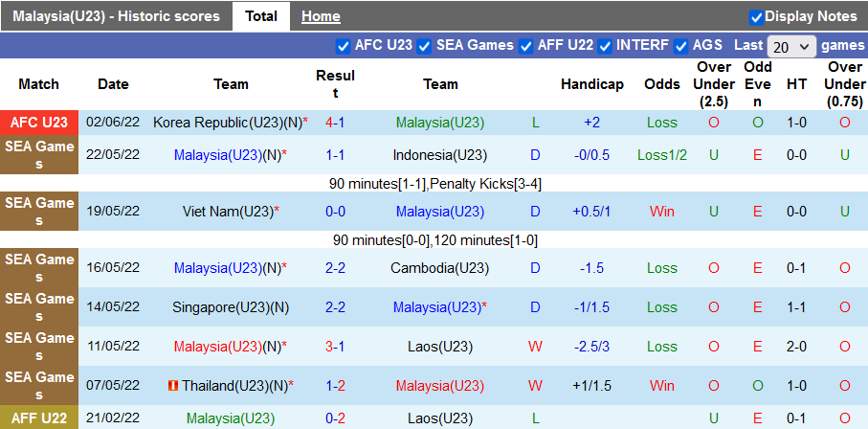Click Viet Nam(U23) team name
The image size is (868, 429).
pos(227,212)
